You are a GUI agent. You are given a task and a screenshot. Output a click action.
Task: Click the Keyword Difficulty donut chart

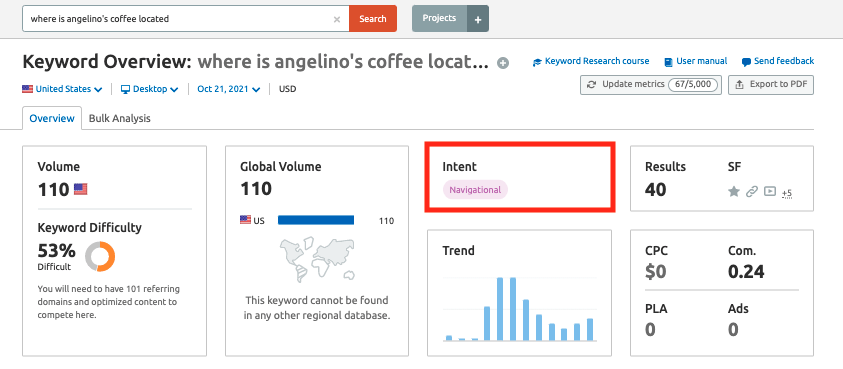[x=100, y=257]
